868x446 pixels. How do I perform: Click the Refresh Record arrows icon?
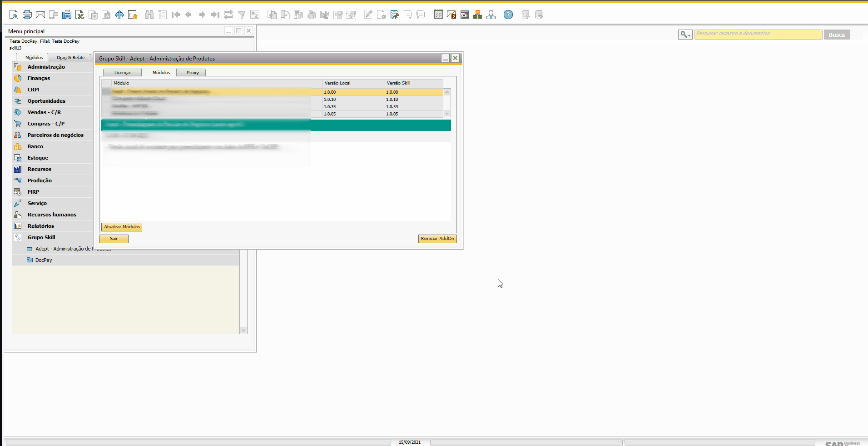coord(228,15)
